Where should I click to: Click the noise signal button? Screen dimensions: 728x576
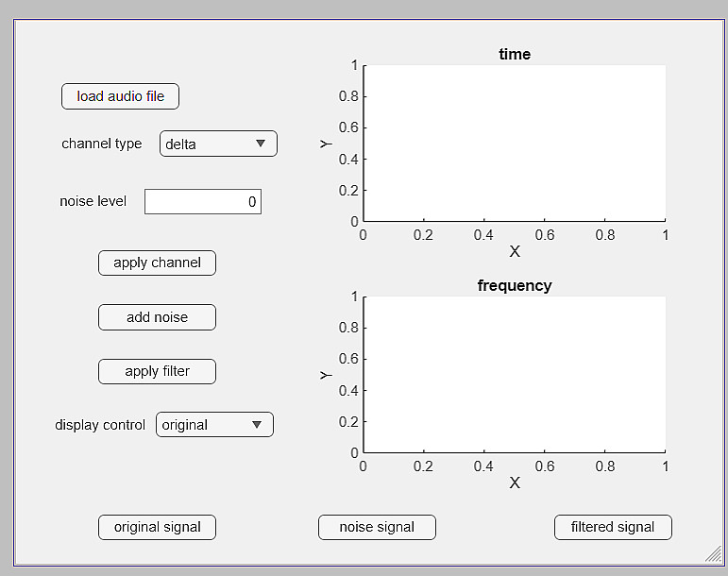pos(377,527)
